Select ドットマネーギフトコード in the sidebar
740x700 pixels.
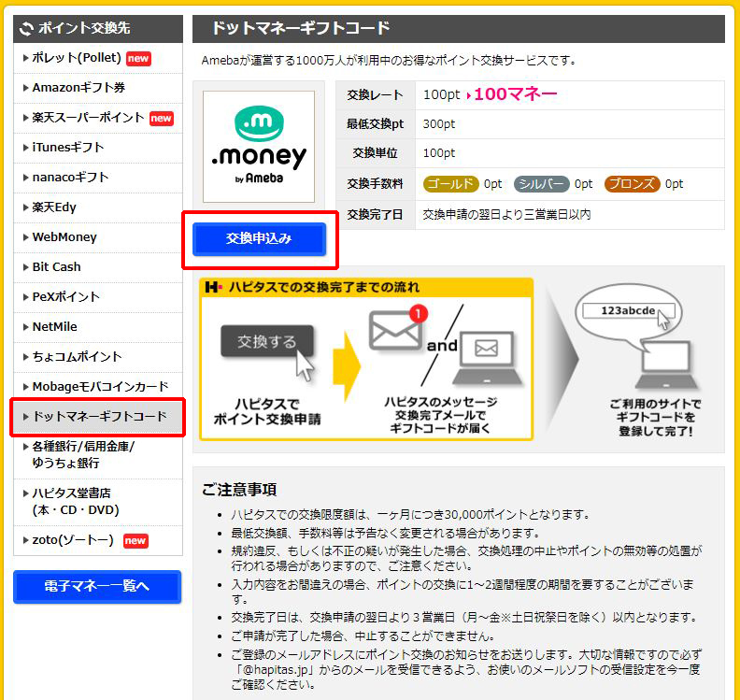(x=98, y=417)
